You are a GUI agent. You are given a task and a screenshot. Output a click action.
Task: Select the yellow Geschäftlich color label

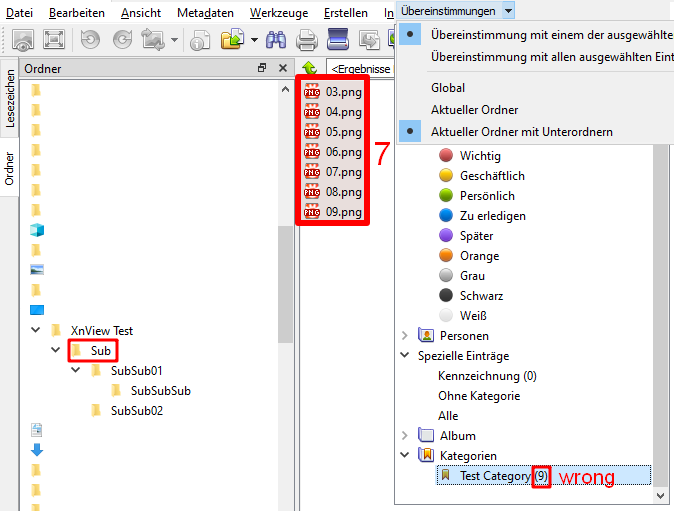pyautogui.click(x=482, y=176)
